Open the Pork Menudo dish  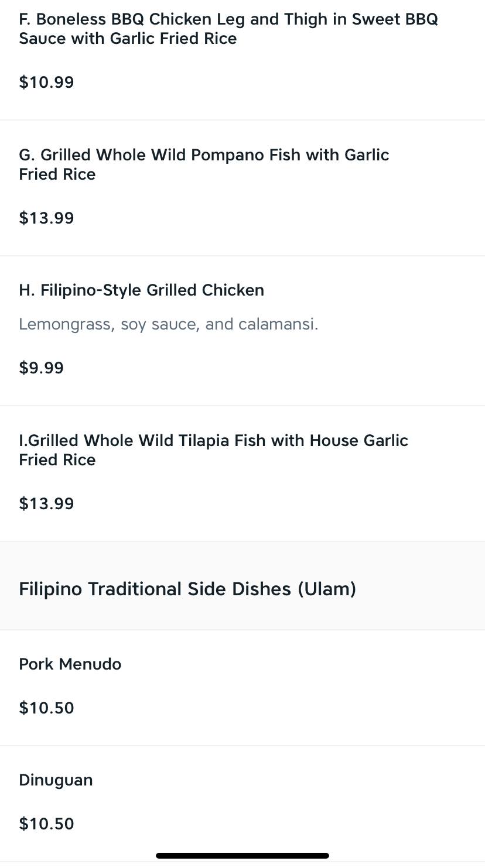pyautogui.click(x=70, y=664)
